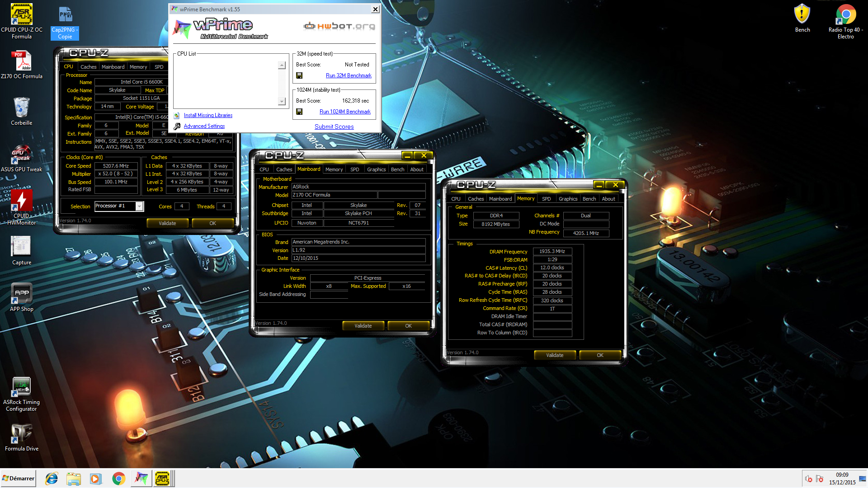
Task: Launch ASRock Timing Configurator
Action: coord(21,394)
